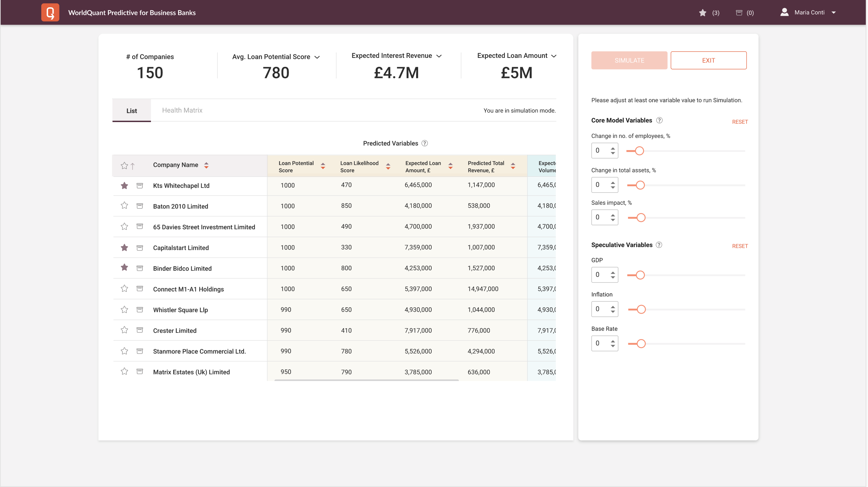868x487 pixels.
Task: Sort by Loan Potential Score arrows
Action: tap(323, 166)
